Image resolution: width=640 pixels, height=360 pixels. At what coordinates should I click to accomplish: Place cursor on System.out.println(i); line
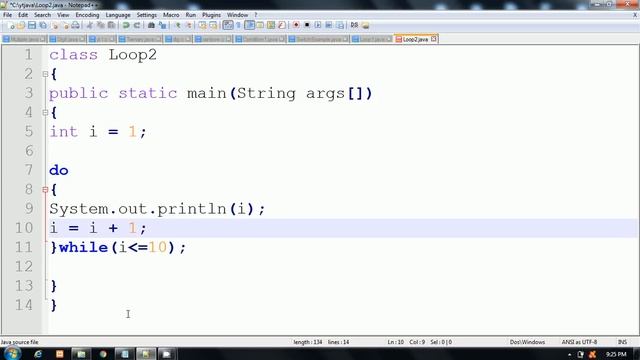(x=157, y=209)
